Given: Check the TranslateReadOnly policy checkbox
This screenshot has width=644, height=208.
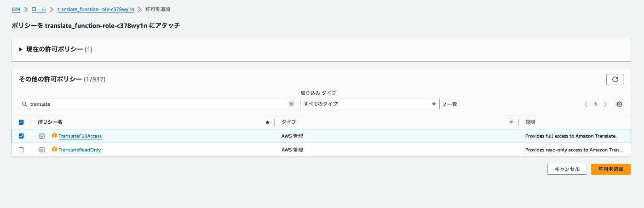Looking at the screenshot, I should (x=21, y=150).
